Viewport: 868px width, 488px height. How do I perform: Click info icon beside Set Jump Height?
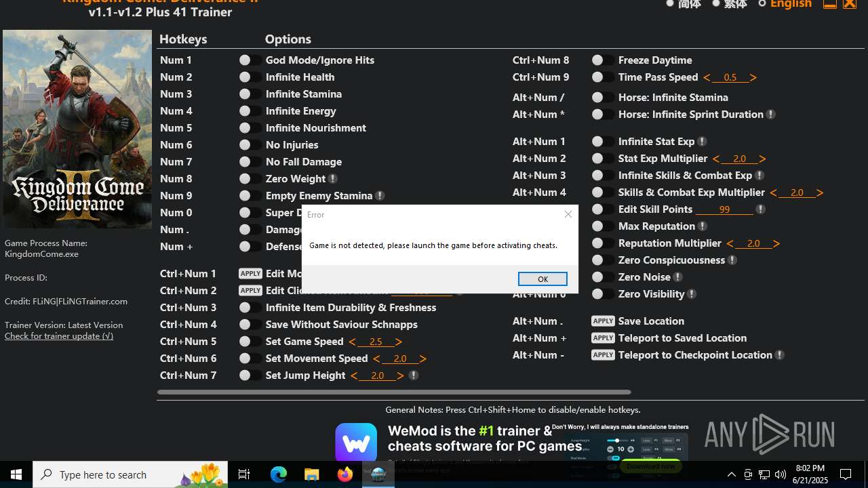point(414,375)
